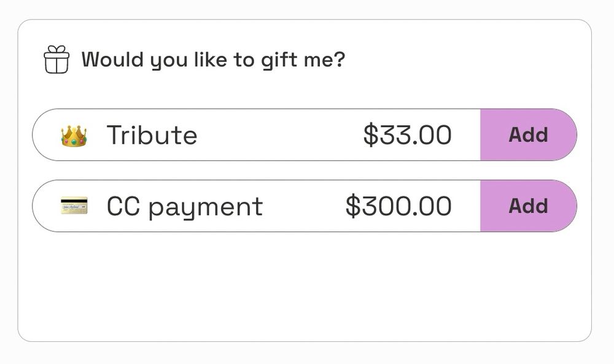Click the word "me" in the heading
The height and width of the screenshot is (364, 614).
[x=313, y=60]
